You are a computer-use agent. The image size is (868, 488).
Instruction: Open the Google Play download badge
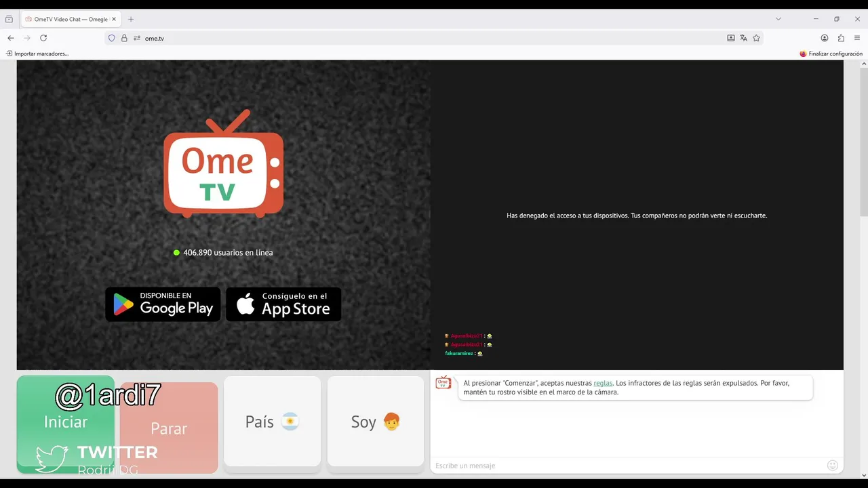[x=163, y=304]
